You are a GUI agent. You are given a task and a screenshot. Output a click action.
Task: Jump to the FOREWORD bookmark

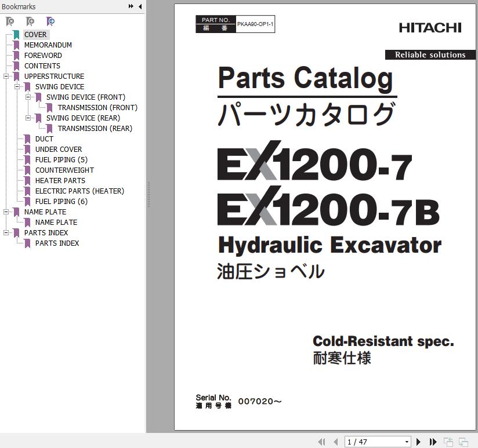coord(43,56)
